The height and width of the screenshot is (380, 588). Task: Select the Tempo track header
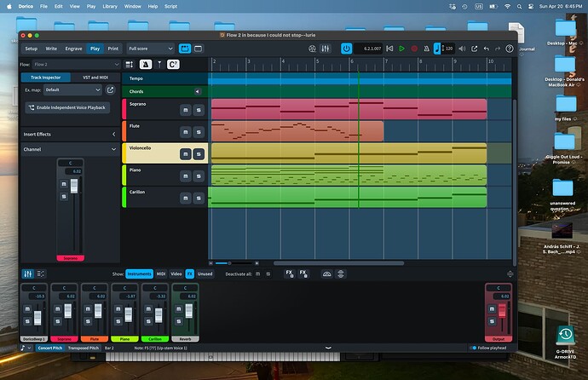[x=165, y=78]
